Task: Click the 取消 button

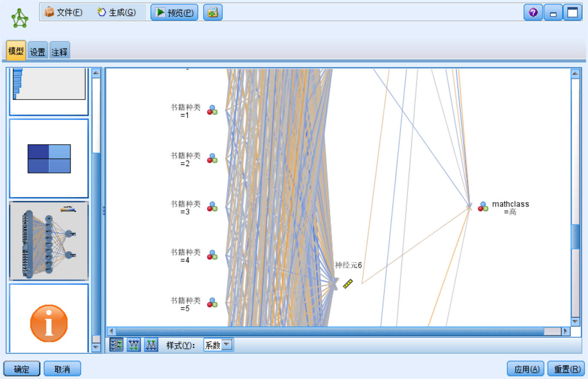Action: (62, 369)
